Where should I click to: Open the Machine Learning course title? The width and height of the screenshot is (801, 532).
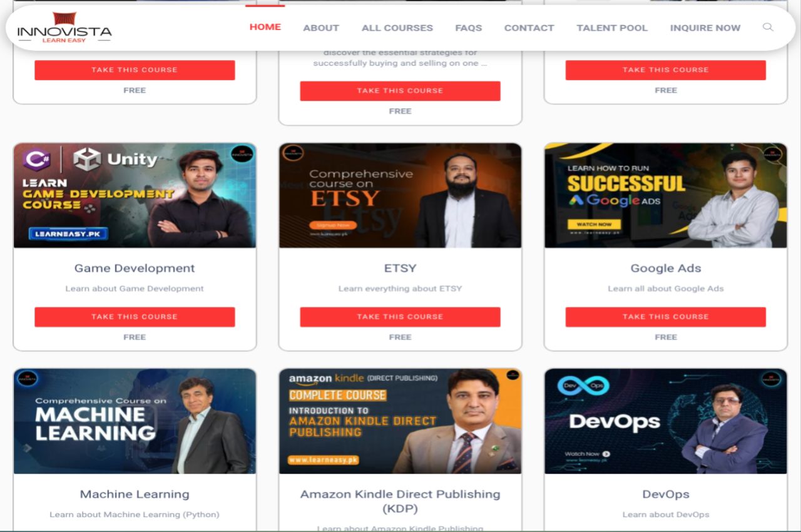coord(135,494)
